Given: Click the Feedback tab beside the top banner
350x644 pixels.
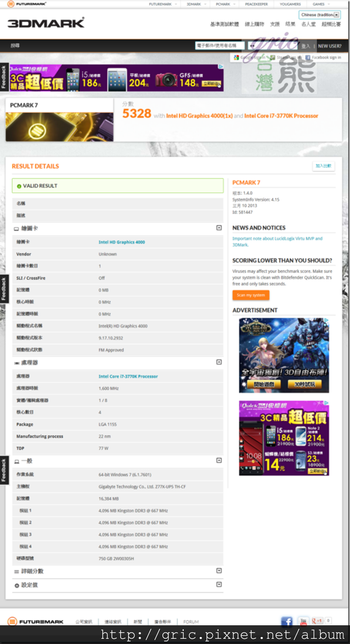Looking at the screenshot, I should (4, 77).
